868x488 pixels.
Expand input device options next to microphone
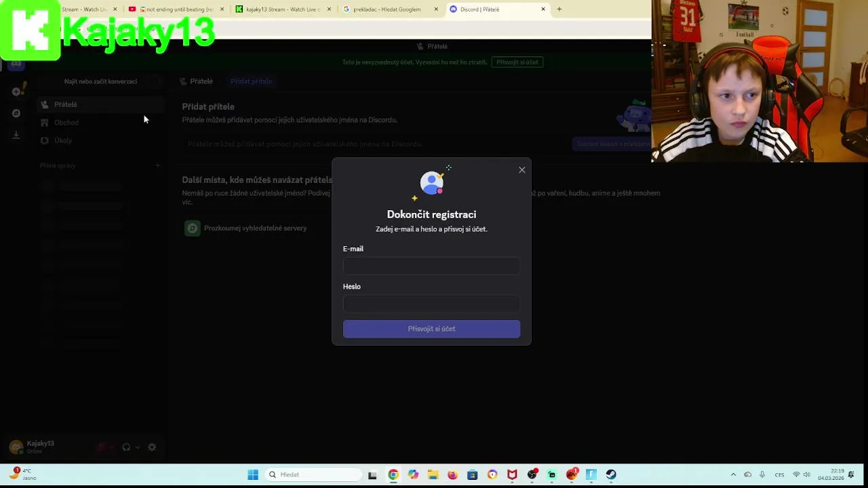pos(112,447)
